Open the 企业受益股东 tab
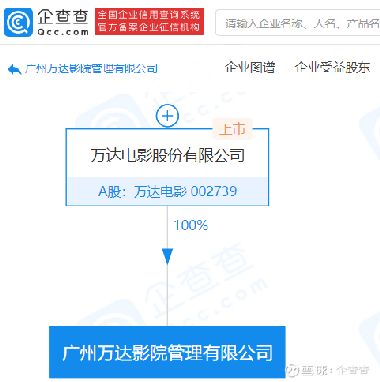Screen dimensions: 380x382 pyautogui.click(x=332, y=67)
